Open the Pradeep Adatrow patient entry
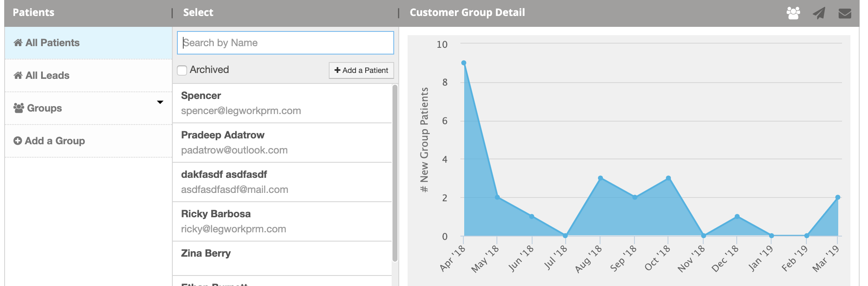Image resolution: width=868 pixels, height=286 pixels. click(282, 143)
